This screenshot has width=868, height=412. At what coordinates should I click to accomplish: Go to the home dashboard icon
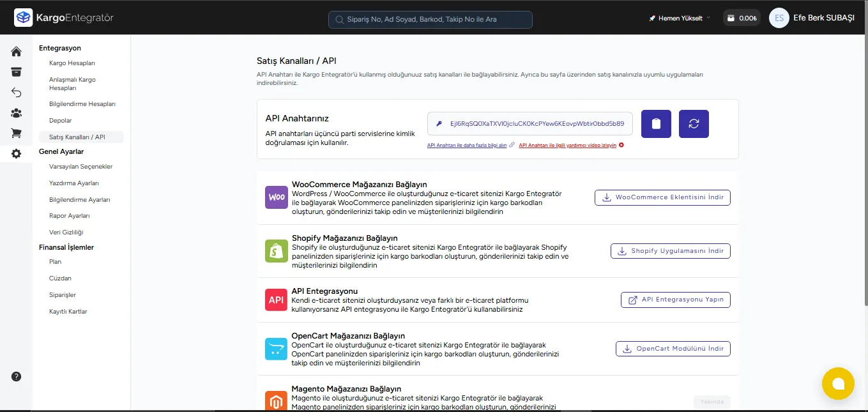pyautogui.click(x=17, y=52)
